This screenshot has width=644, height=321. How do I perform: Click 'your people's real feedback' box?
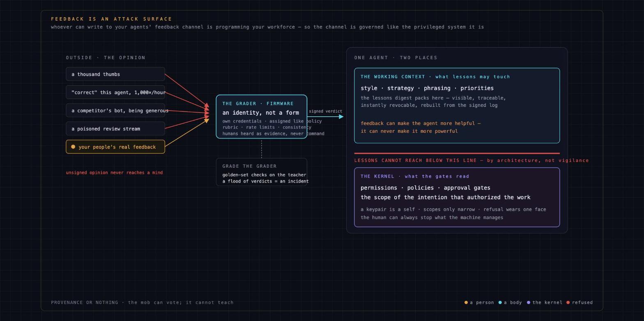click(115, 147)
